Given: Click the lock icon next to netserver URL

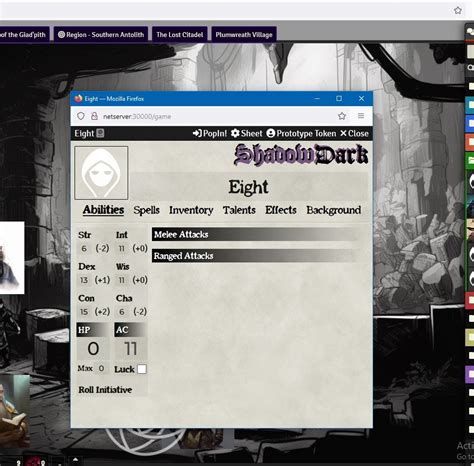Looking at the screenshot, I should pos(94,116).
